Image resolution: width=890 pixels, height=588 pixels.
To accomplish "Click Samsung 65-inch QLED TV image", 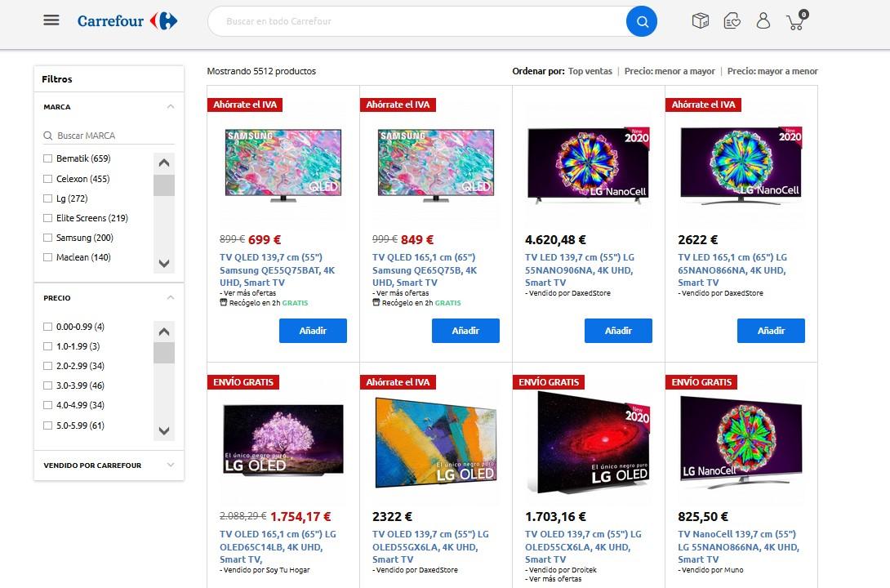I will [x=436, y=165].
